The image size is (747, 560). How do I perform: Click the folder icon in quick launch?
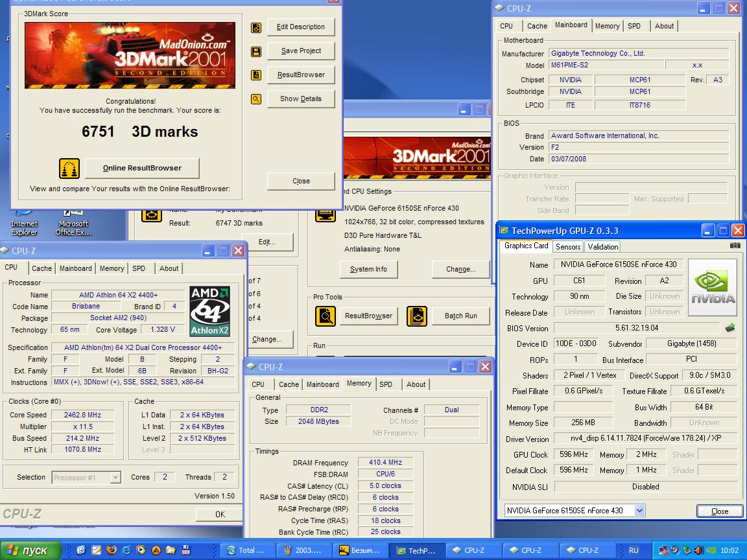tap(171, 550)
